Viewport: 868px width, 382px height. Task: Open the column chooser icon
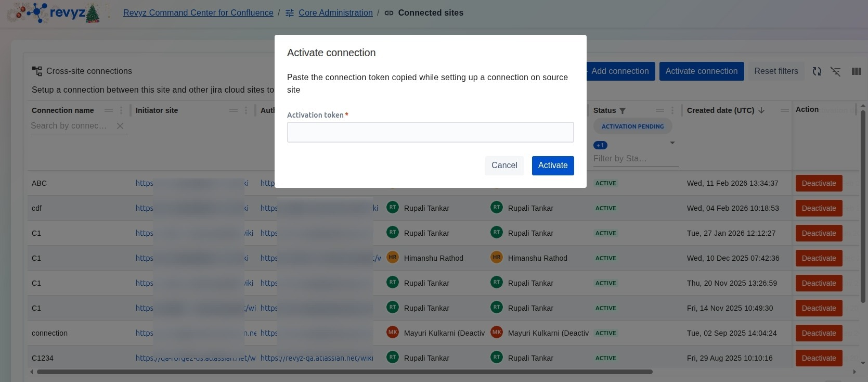pyautogui.click(x=856, y=71)
